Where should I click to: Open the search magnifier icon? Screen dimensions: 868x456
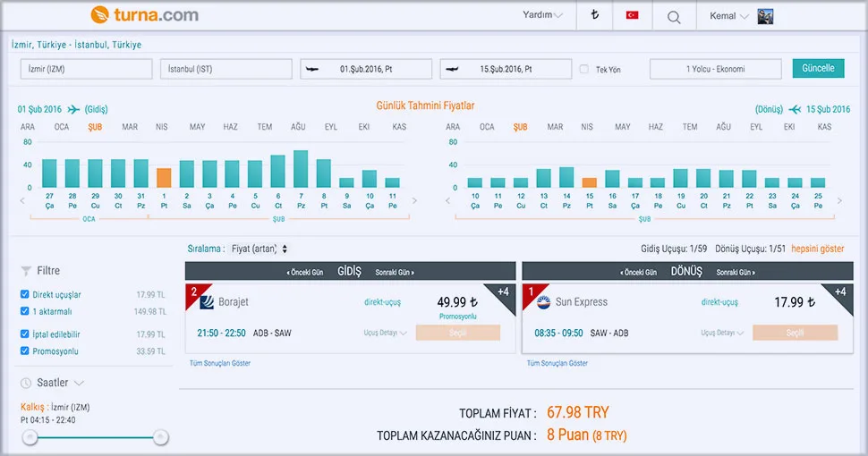[674, 16]
